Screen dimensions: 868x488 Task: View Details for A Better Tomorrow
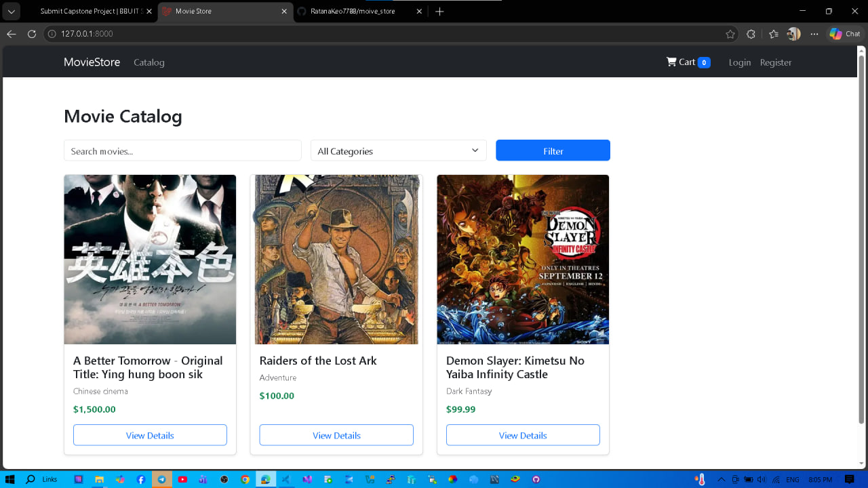coord(150,435)
